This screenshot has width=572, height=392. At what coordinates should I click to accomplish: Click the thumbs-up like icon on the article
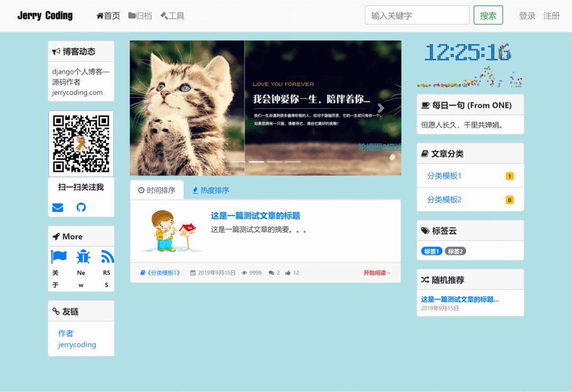[287, 273]
